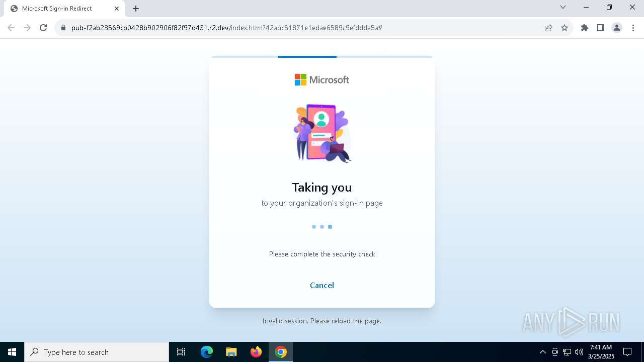
Task: Click the sign-in illustration image
Action: [322, 133]
